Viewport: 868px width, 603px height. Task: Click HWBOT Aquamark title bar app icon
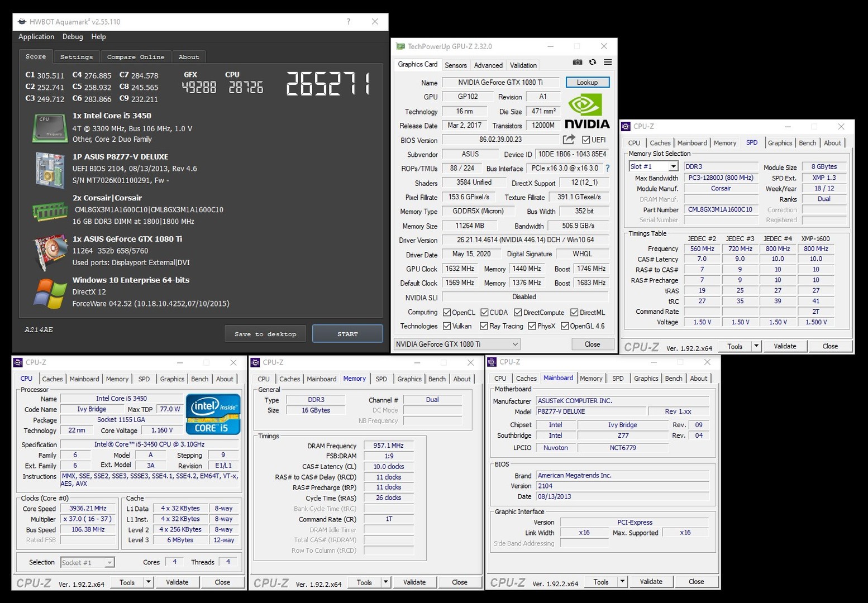(x=22, y=22)
